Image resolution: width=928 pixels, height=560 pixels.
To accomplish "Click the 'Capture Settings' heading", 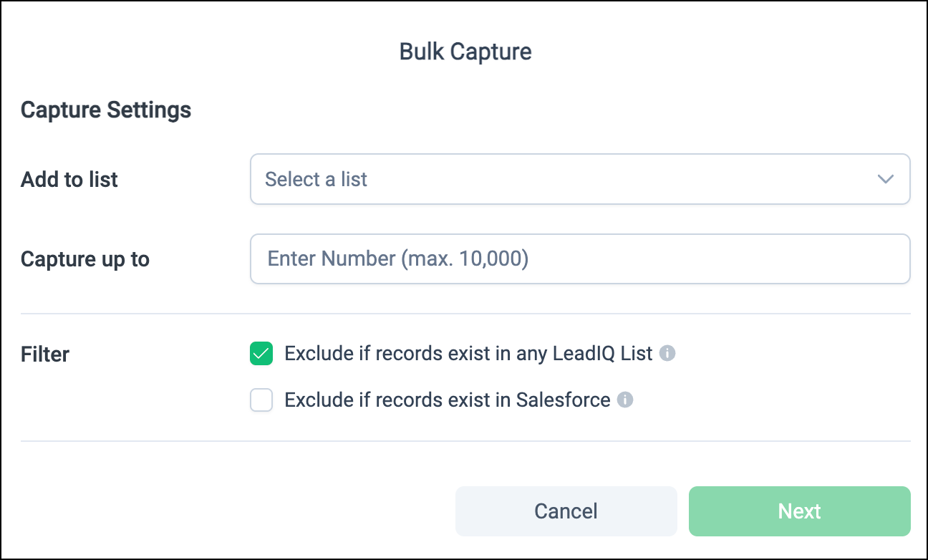I will tap(106, 110).
